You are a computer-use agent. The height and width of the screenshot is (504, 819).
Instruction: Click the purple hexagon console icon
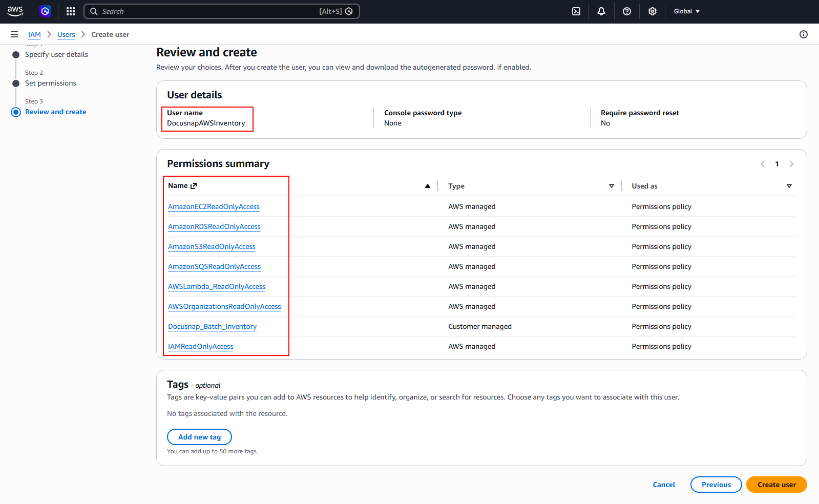(45, 11)
